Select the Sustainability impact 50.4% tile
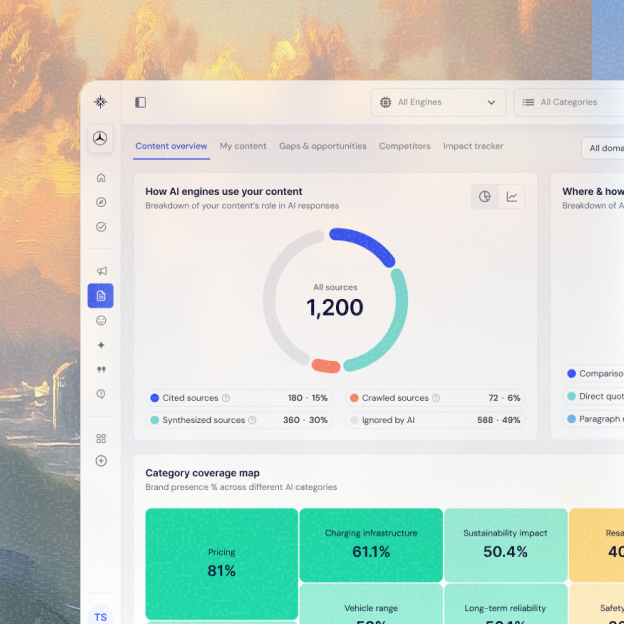Viewport: 624px width, 624px height. [x=505, y=545]
